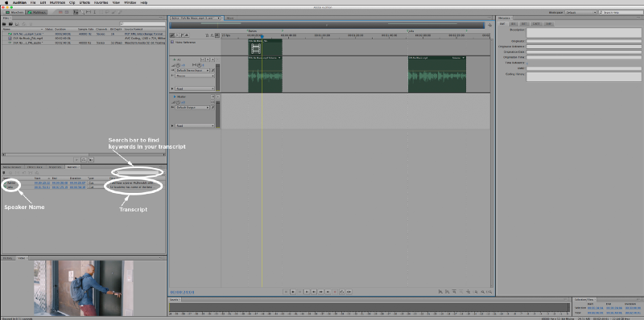Toggle the Snapping icon above track headers
644x320 pixels.
pos(217,35)
